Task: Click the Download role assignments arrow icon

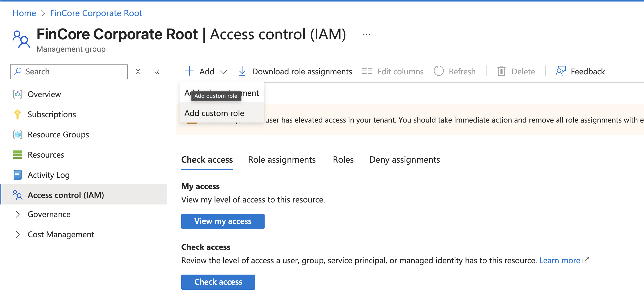Action: 242,71
